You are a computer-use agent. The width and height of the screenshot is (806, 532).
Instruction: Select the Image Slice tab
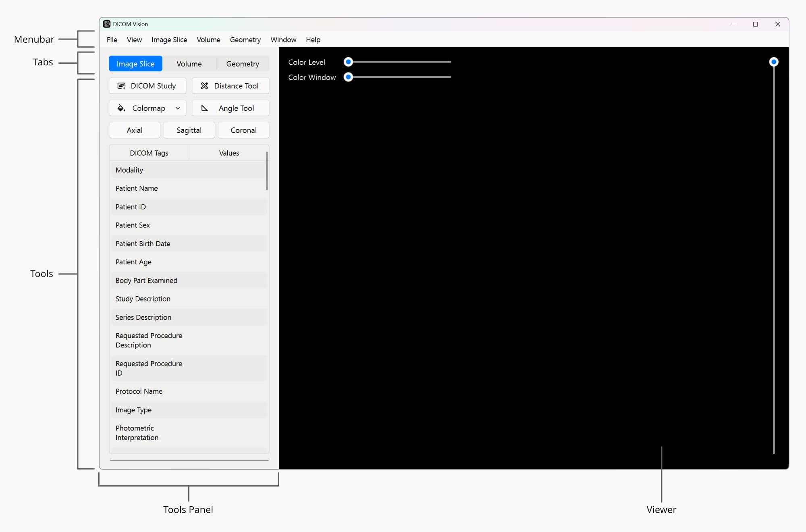(x=135, y=63)
